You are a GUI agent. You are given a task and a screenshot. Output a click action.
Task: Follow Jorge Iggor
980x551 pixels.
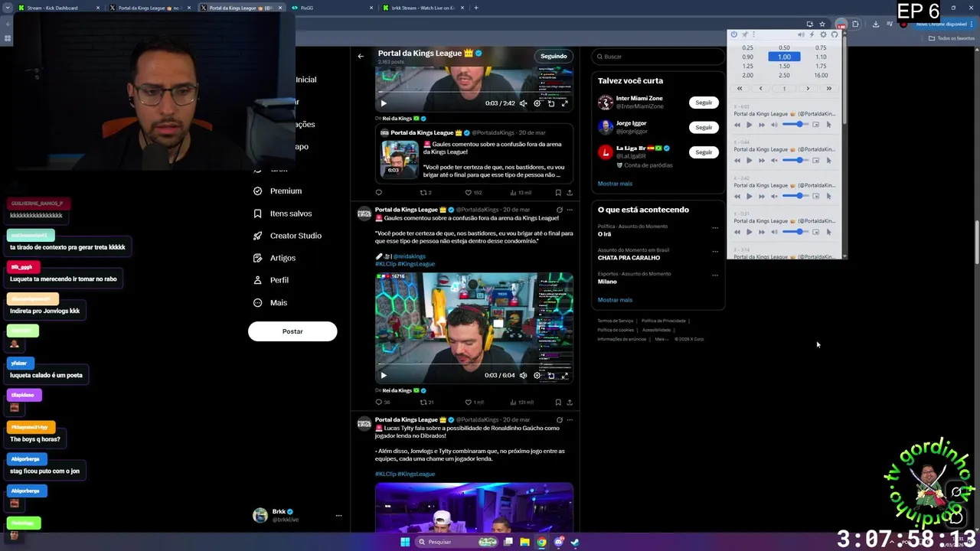704,127
